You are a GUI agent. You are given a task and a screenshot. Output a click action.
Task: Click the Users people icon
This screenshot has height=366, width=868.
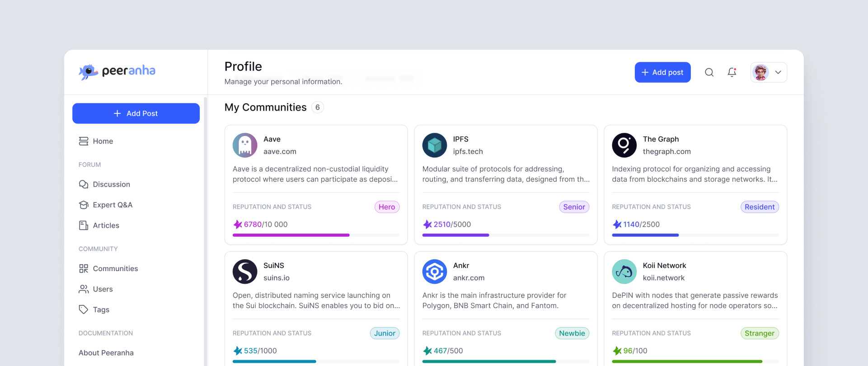(x=84, y=289)
